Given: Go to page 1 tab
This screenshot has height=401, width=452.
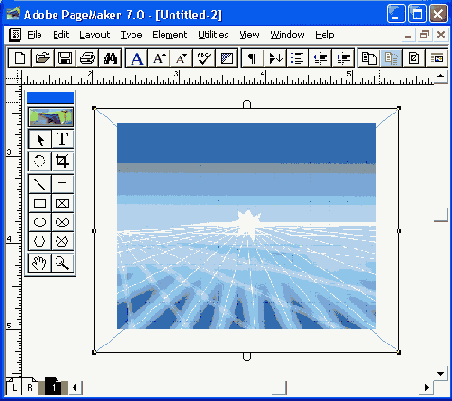Looking at the screenshot, I should click(x=53, y=387).
